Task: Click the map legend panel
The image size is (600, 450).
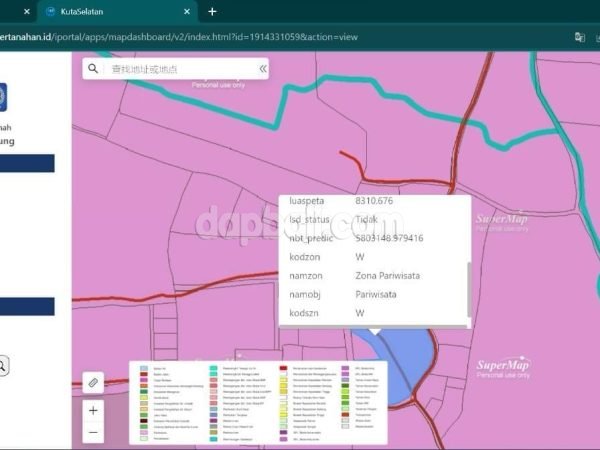Action: coord(257,402)
